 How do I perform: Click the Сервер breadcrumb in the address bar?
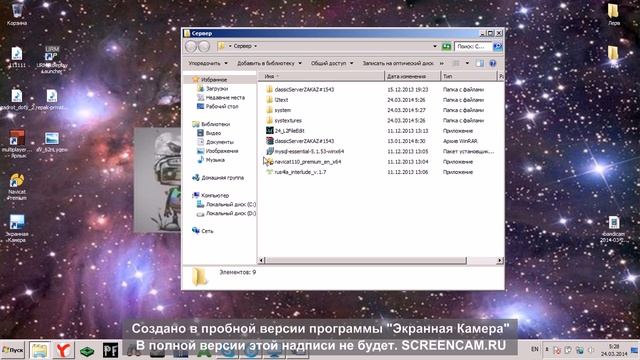(242, 46)
